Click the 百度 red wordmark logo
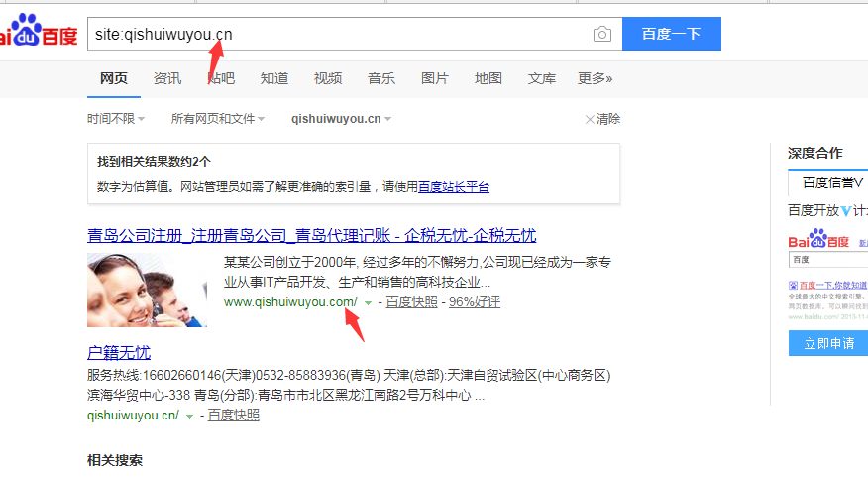Viewport: 868px width, 479px height. click(59, 37)
